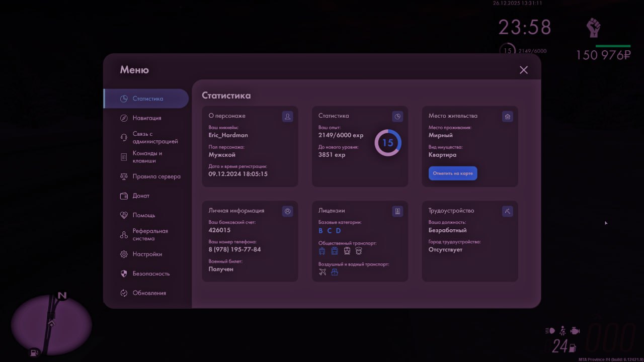Click trolleybus license icon with roof poles

pos(322,250)
